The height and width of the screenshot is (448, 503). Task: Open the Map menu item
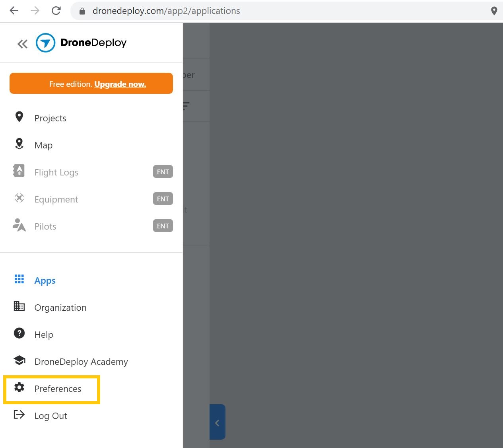(43, 145)
